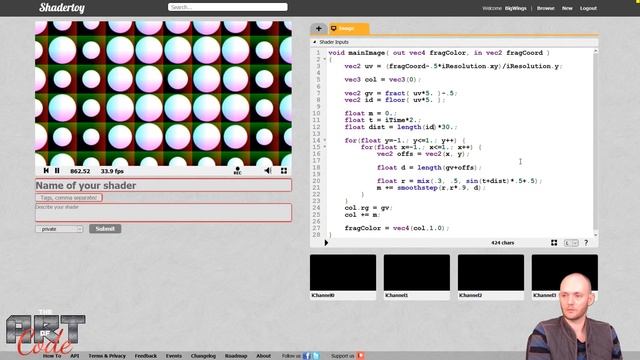Screen dimensions: 640x360
Task: Open the Feedback footer link
Action: coord(146,356)
